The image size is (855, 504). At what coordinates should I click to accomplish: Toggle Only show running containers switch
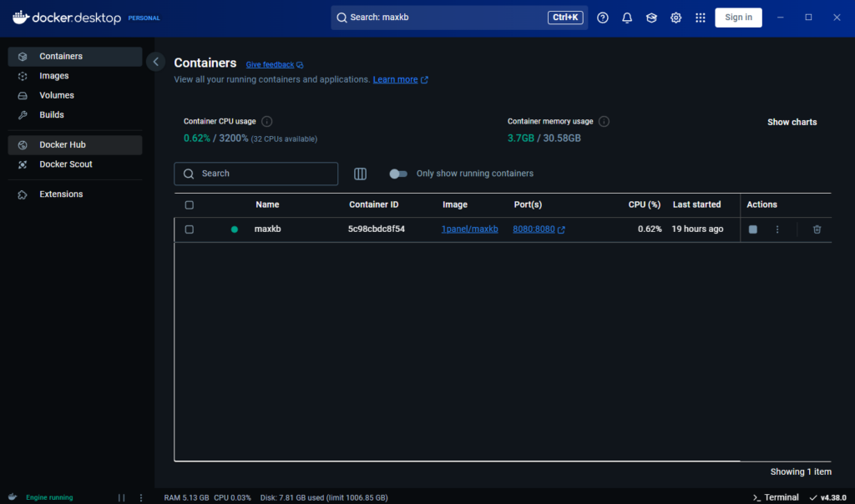coord(398,174)
